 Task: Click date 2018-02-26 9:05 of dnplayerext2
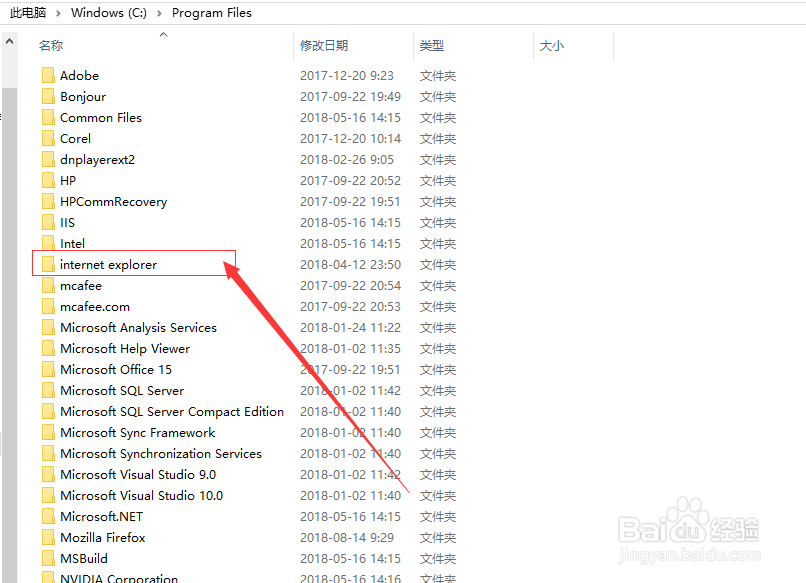(346, 159)
